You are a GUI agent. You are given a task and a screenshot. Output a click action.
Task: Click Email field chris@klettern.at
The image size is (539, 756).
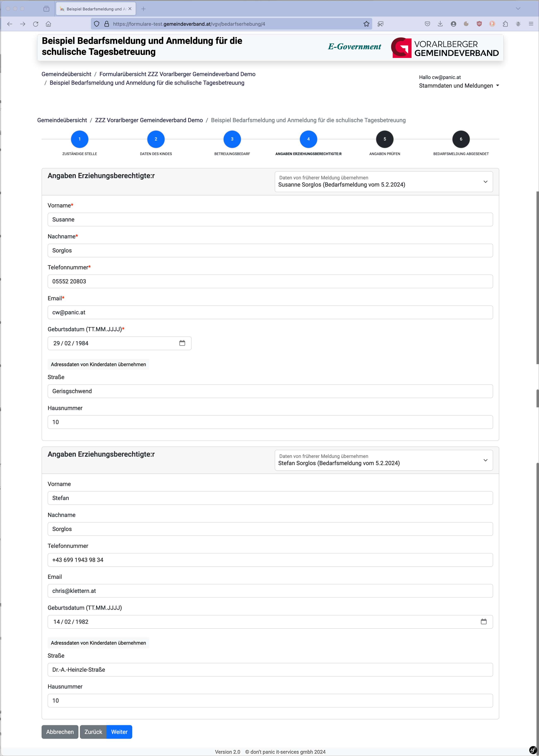(270, 591)
